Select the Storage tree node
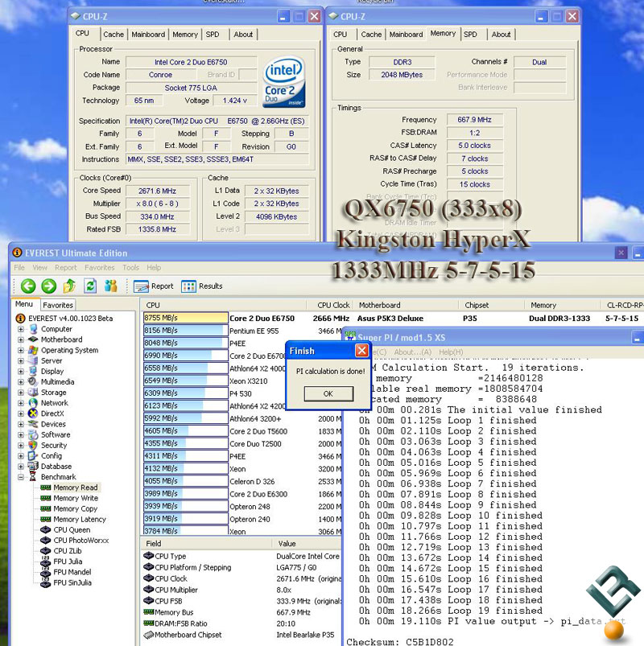The width and height of the screenshot is (644, 646). pos(54,393)
